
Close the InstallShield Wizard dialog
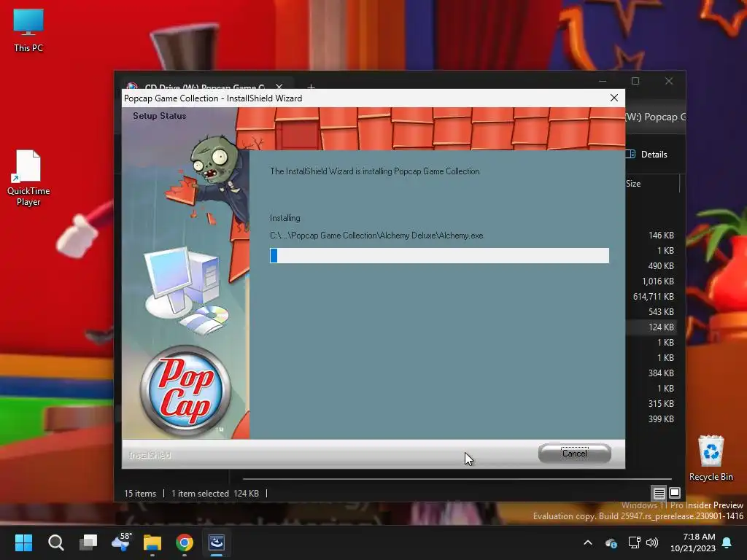(614, 98)
